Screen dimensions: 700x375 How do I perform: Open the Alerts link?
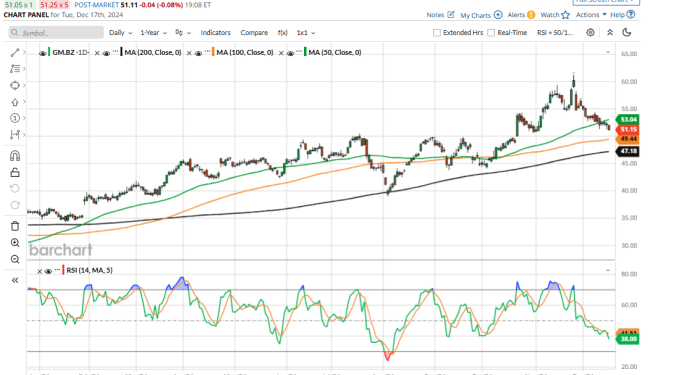pyautogui.click(x=516, y=15)
